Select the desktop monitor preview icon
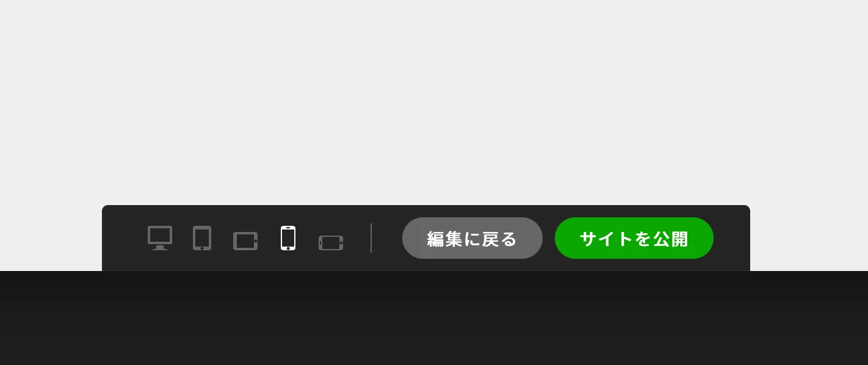Image resolution: width=868 pixels, height=365 pixels. (x=160, y=238)
